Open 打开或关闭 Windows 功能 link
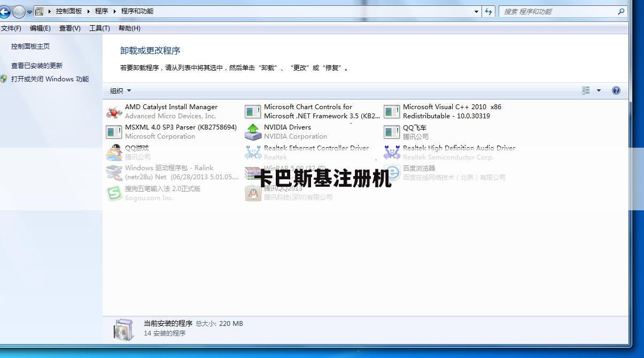Viewport: 644px width, 358px height. pos(50,79)
